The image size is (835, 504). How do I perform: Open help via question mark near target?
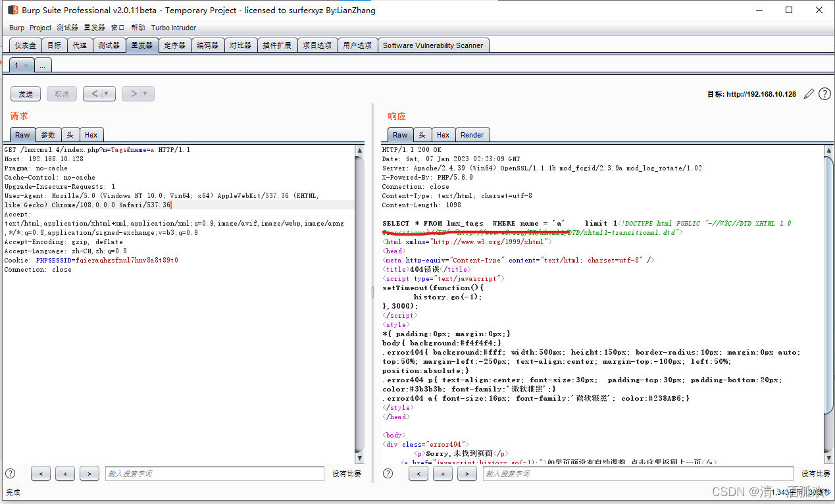(x=824, y=94)
